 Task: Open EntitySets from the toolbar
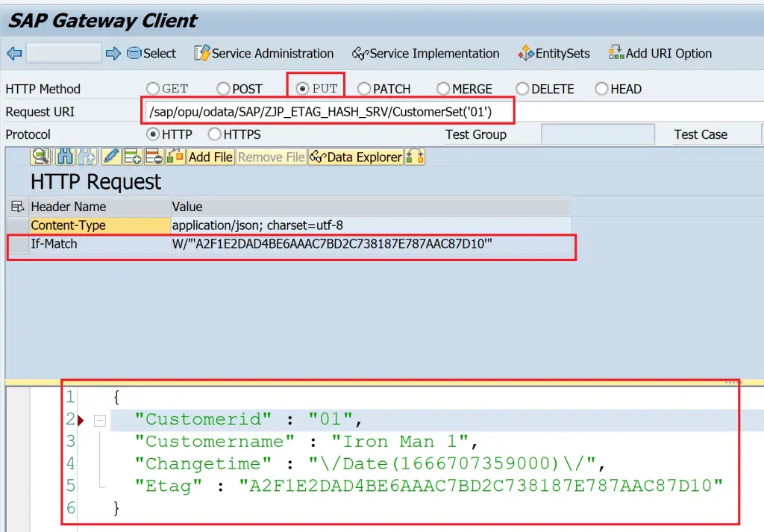pyautogui.click(x=554, y=54)
